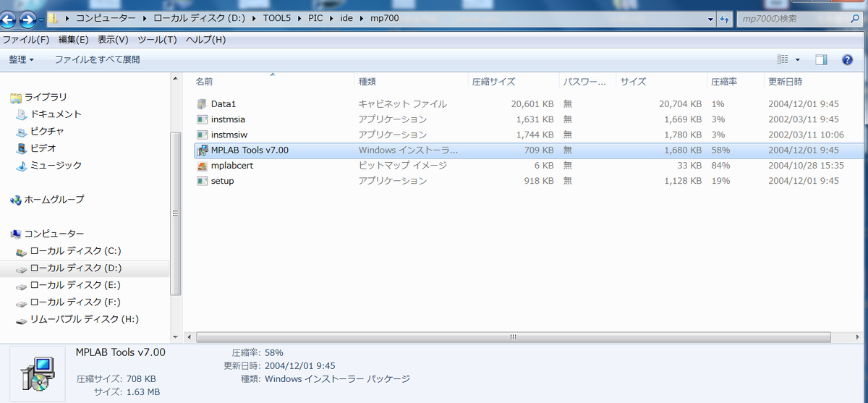Screen dimensions: 868x403
Task: Click file name Data1
Action: click(224, 104)
